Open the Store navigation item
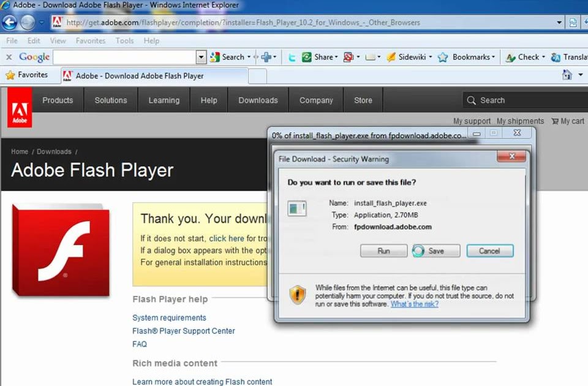This screenshot has height=386, width=588. pyautogui.click(x=363, y=100)
